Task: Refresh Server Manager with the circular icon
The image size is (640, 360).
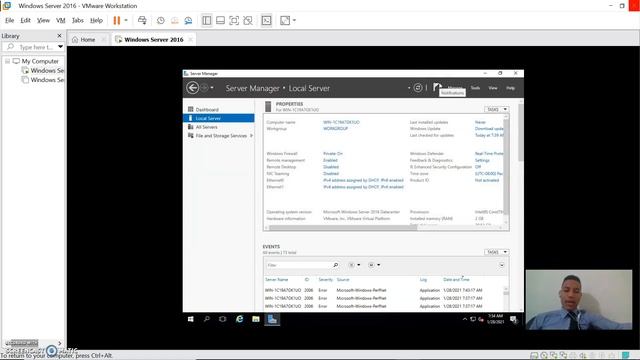Action: click(418, 88)
